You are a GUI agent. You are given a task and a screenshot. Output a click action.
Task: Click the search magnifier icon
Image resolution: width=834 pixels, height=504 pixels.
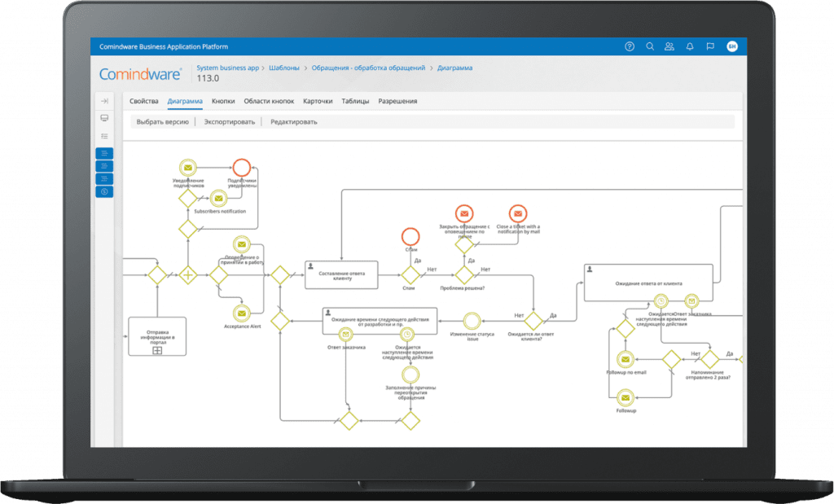click(650, 46)
